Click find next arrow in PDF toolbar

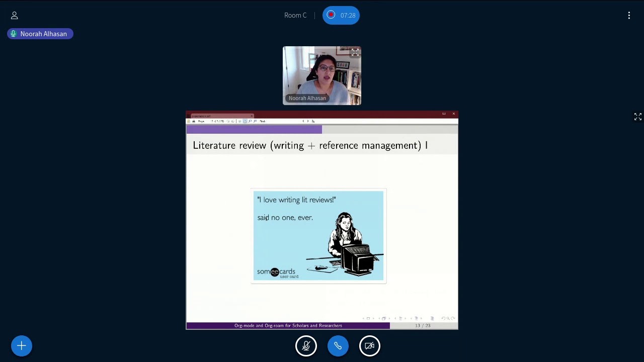tap(308, 121)
